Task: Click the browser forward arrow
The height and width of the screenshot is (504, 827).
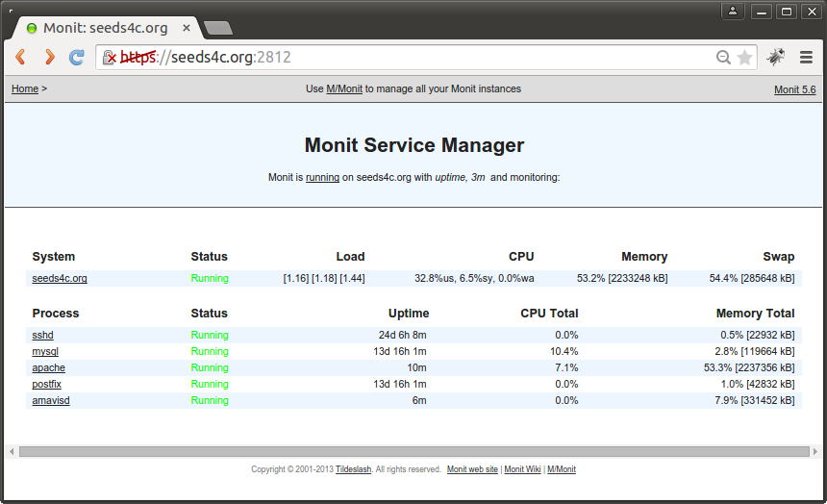Action: pyautogui.click(x=48, y=58)
